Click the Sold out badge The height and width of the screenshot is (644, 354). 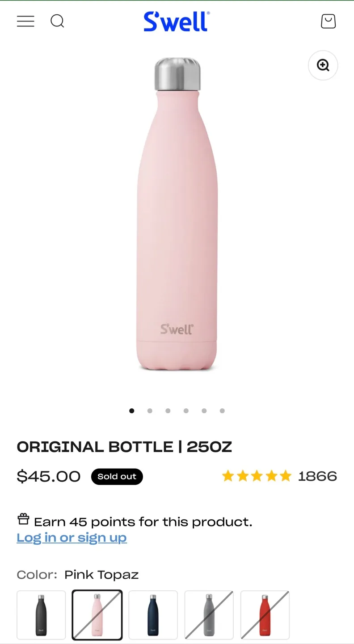117,476
